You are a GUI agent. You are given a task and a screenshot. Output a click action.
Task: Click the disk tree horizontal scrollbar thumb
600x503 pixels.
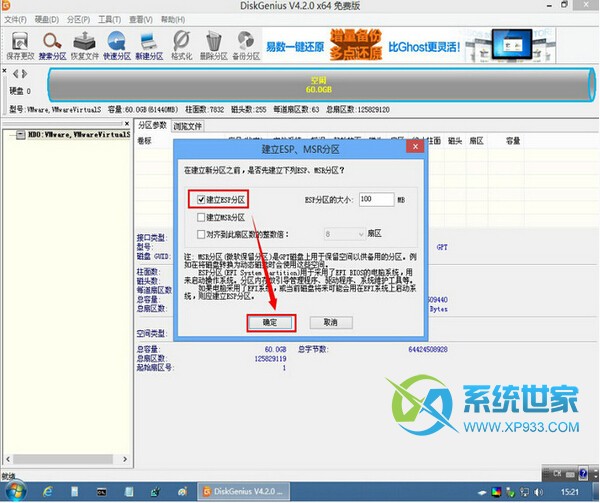63,459
